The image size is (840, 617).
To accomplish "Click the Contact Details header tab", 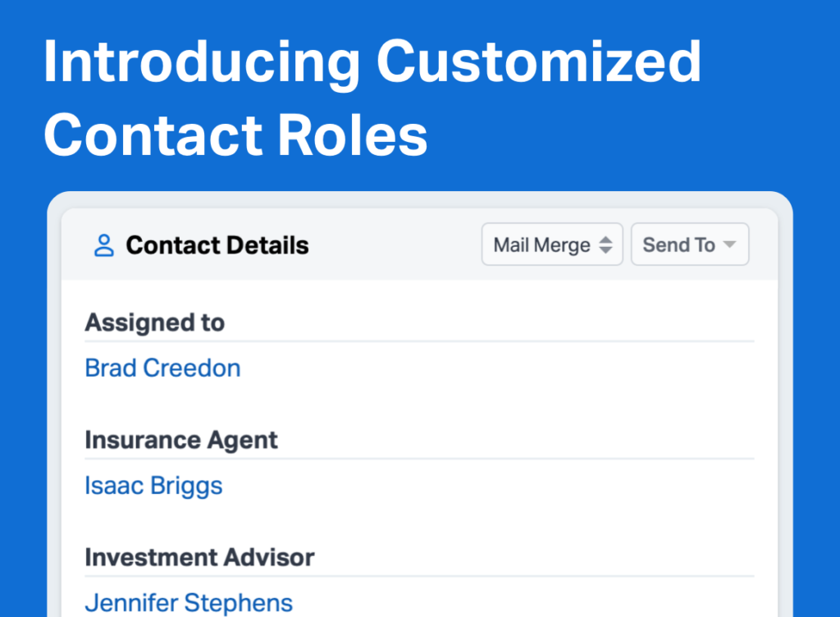I will pos(217,244).
